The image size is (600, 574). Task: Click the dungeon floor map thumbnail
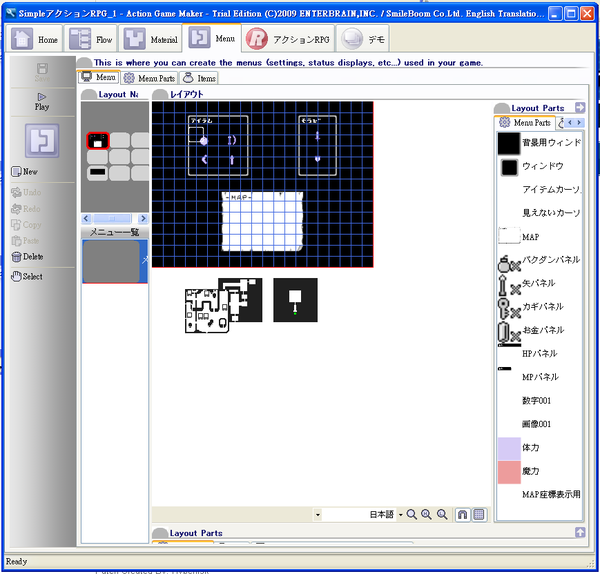tap(207, 311)
